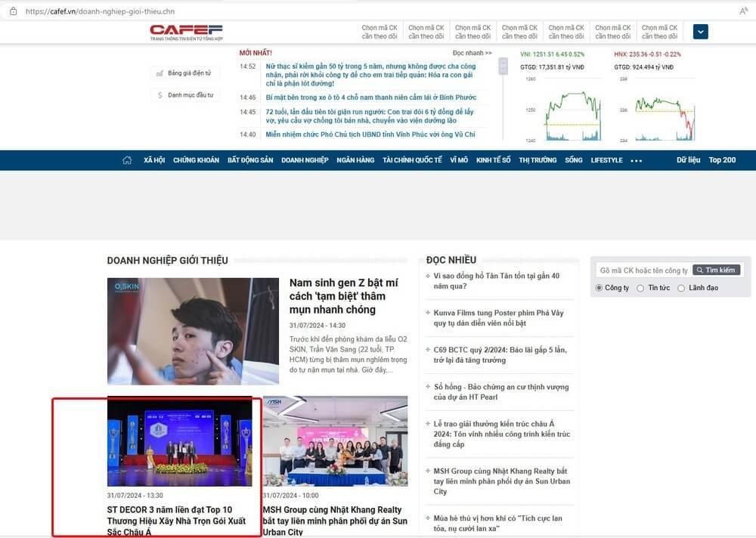Open the VNI index chart
Image resolution: width=756 pixels, height=538 pixels.
(565, 109)
